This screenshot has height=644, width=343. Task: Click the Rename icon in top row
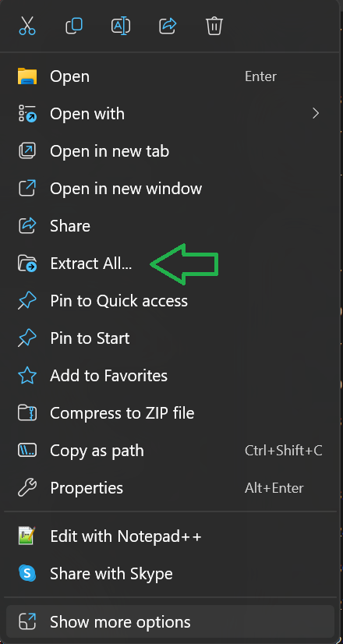[121, 26]
